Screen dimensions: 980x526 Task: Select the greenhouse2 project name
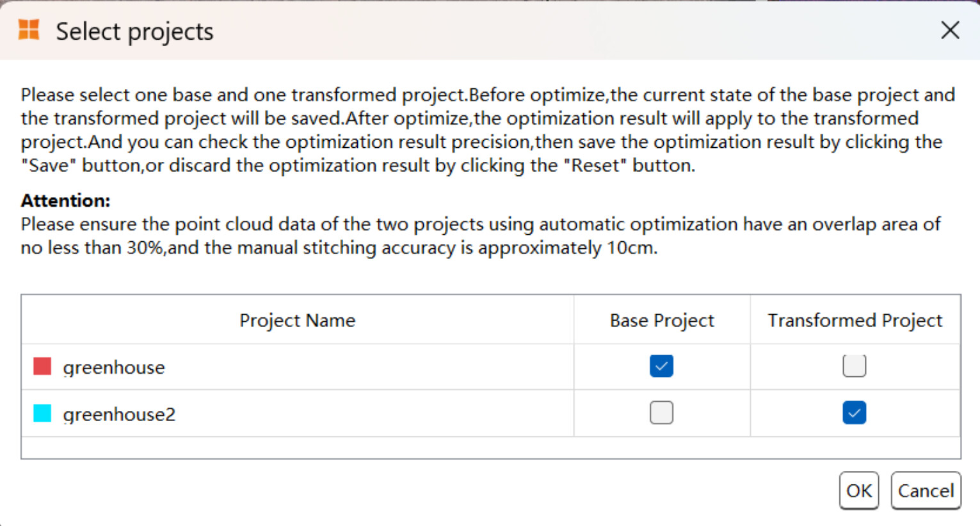click(x=119, y=414)
